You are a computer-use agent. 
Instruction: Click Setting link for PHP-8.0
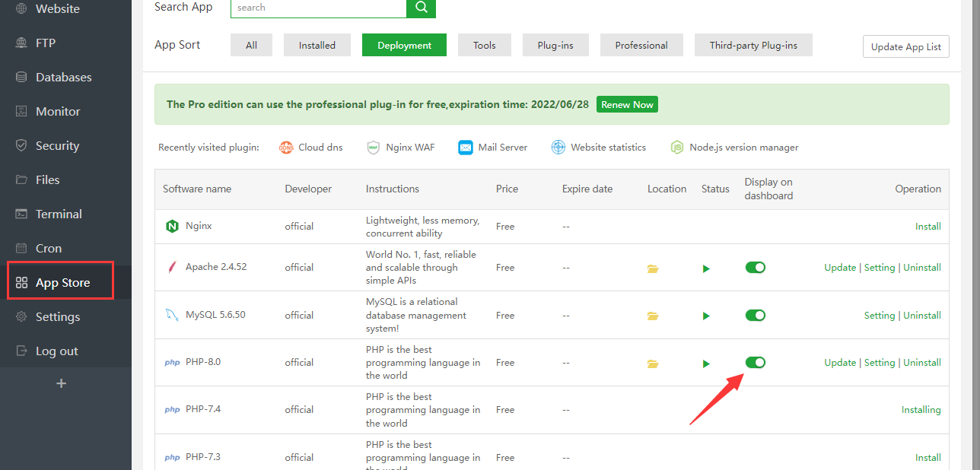(x=880, y=362)
